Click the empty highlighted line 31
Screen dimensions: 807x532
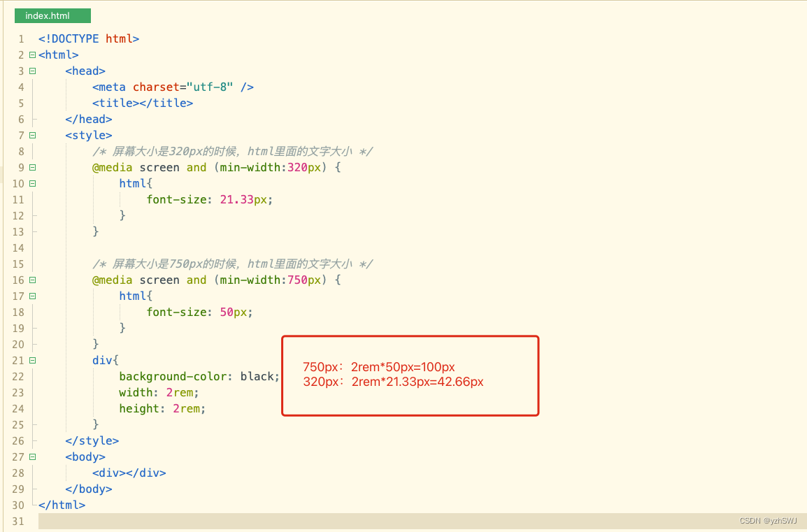(422, 522)
